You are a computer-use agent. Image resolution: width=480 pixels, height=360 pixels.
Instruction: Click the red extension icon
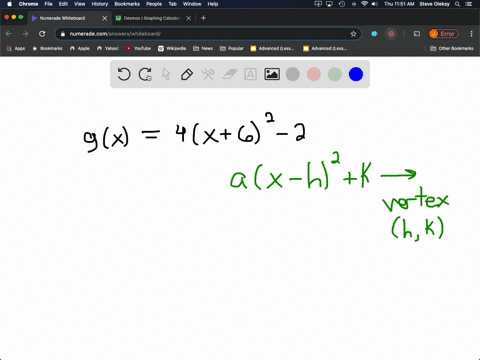click(391, 34)
